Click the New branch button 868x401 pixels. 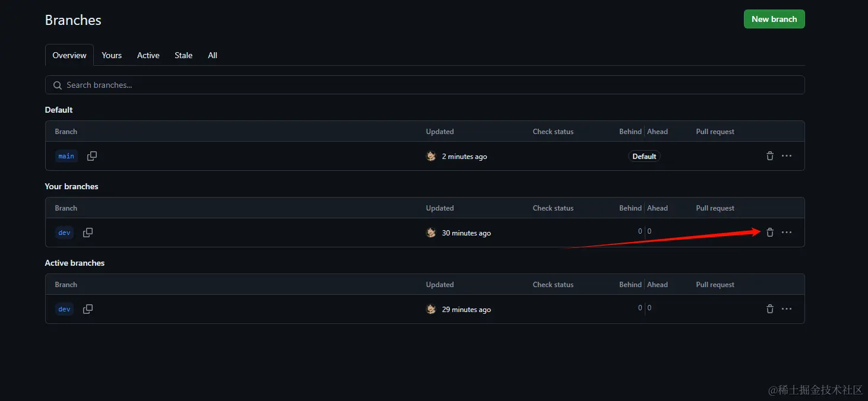pyautogui.click(x=774, y=19)
